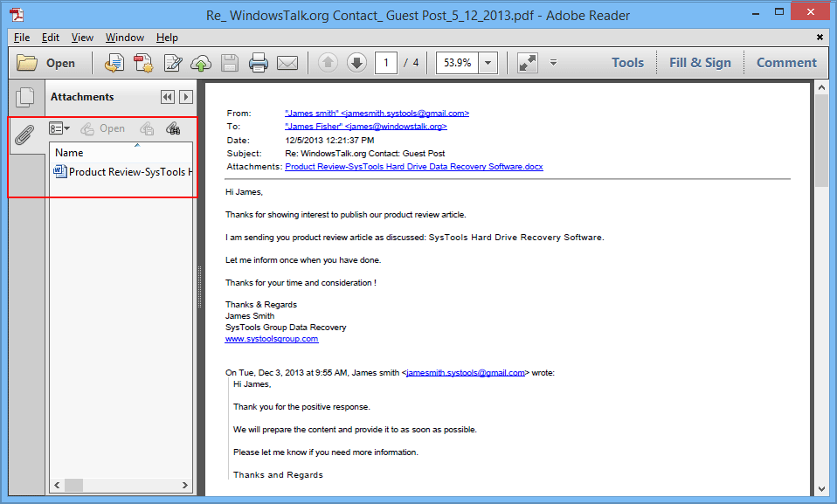Viewport: 837px width, 504px height.
Task: Click the Attachments panel right arrow button
Action: pyautogui.click(x=186, y=97)
